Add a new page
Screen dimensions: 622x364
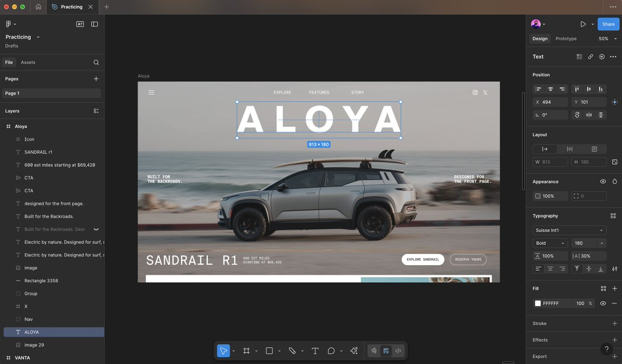(96, 79)
